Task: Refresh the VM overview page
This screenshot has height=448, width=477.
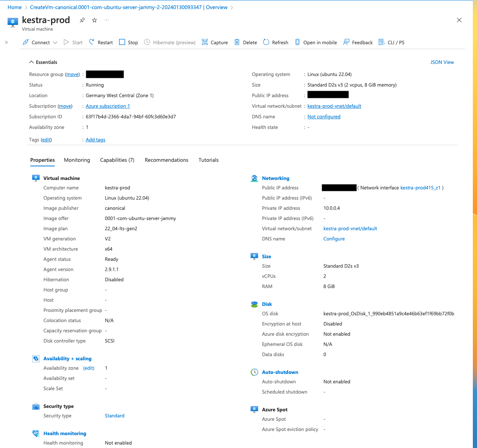Action: tap(275, 42)
